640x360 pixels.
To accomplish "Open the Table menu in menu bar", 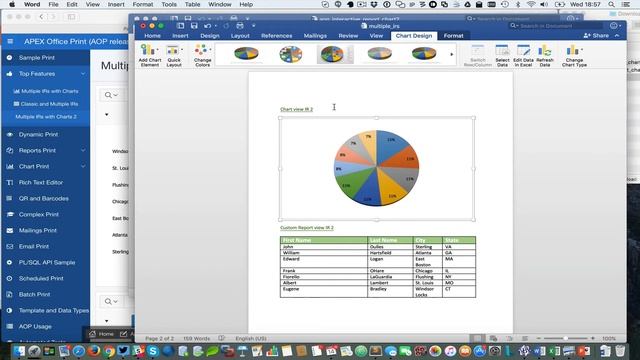I will click(192, 4).
